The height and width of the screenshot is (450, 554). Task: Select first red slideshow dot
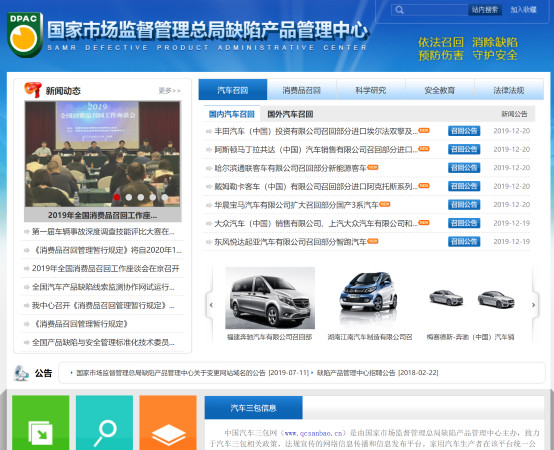click(117, 197)
